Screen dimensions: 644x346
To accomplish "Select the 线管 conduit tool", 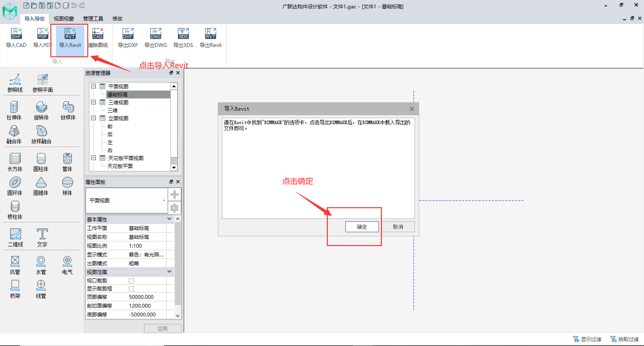I will [41, 289].
